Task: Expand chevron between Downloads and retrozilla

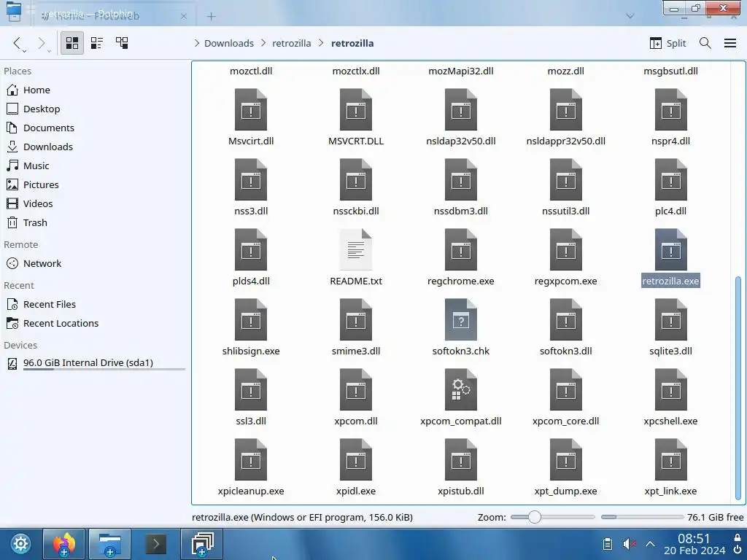Action: point(263,43)
